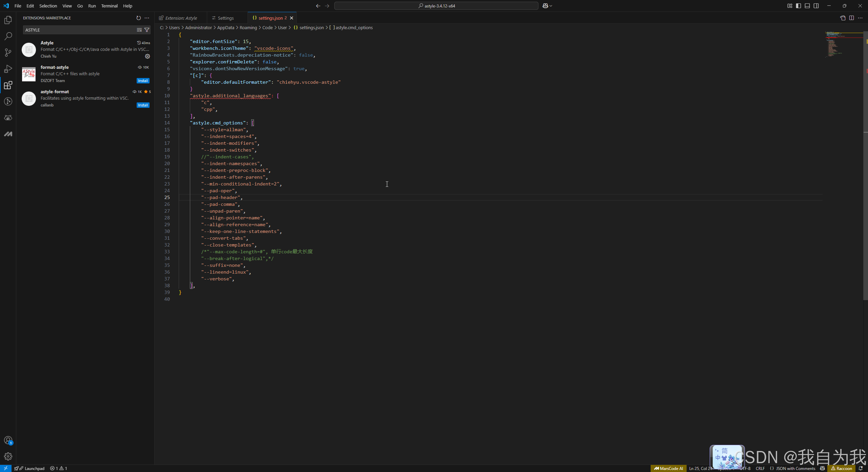
Task: Change JSON with Comments language mode
Action: coord(793,468)
